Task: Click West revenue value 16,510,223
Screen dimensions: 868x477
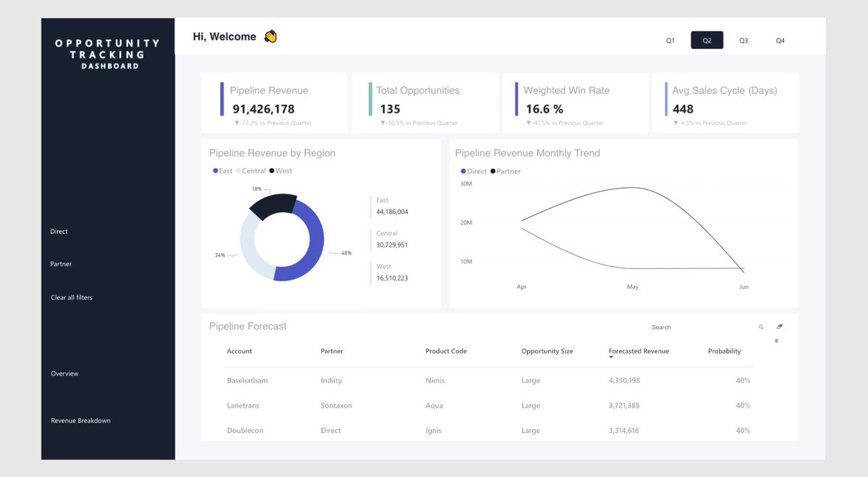Action: coord(392,278)
